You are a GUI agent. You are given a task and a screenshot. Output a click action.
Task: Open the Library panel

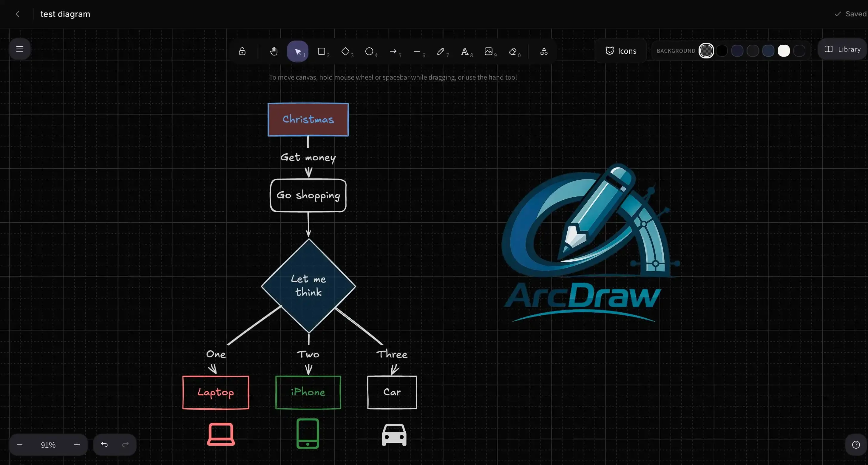click(842, 49)
